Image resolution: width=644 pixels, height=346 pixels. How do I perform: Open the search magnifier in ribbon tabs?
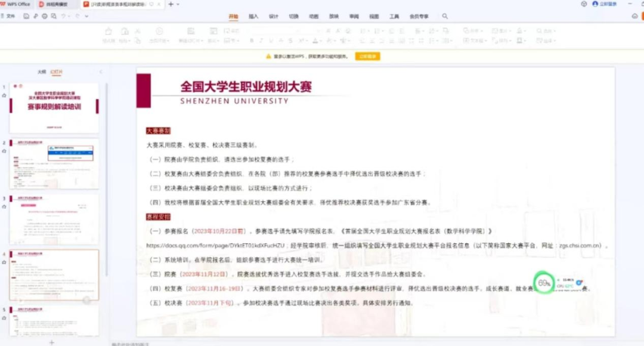click(x=445, y=17)
